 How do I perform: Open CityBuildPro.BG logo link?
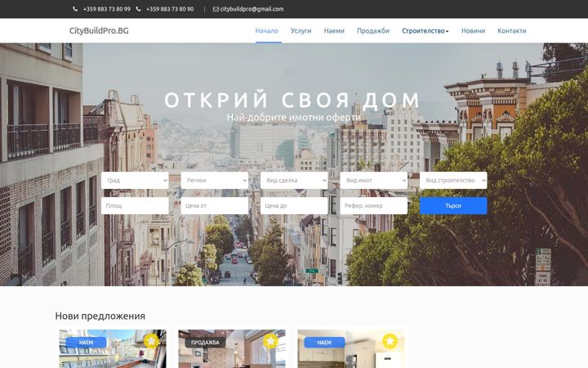(x=99, y=31)
